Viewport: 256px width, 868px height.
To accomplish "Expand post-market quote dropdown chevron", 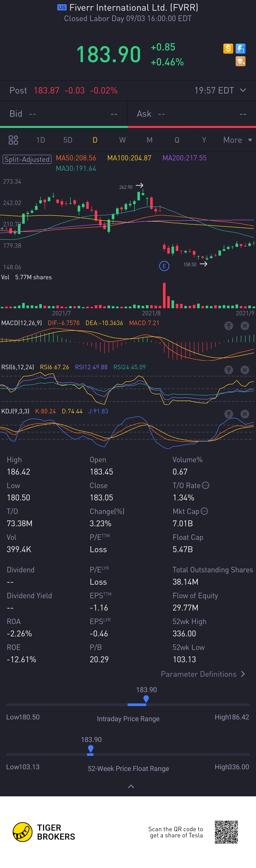I will (243, 90).
